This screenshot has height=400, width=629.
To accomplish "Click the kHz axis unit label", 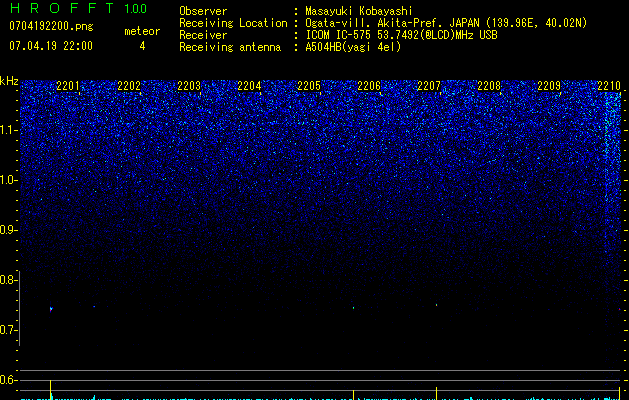I will tap(9, 81).
